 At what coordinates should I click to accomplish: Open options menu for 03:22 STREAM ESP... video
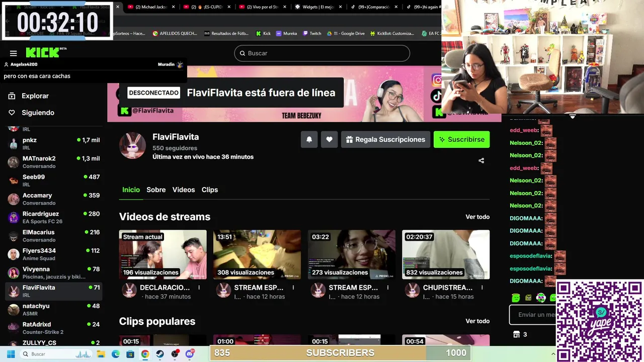point(387,288)
